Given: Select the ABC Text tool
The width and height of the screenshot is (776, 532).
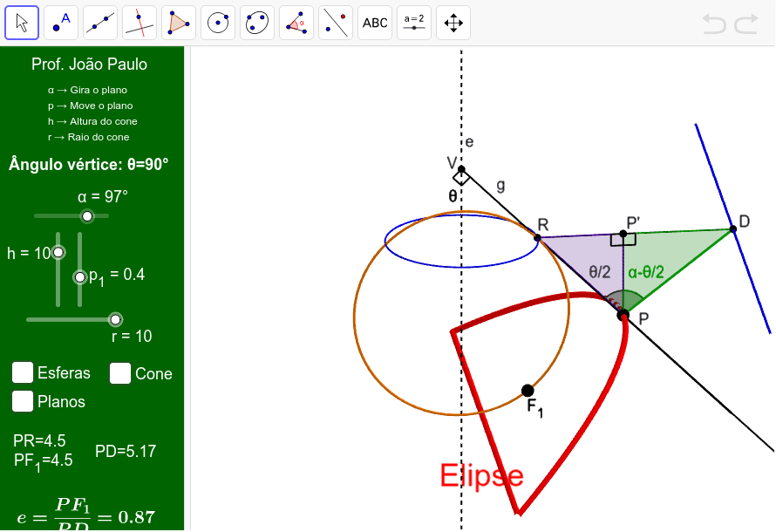Looking at the screenshot, I should pyautogui.click(x=375, y=23).
